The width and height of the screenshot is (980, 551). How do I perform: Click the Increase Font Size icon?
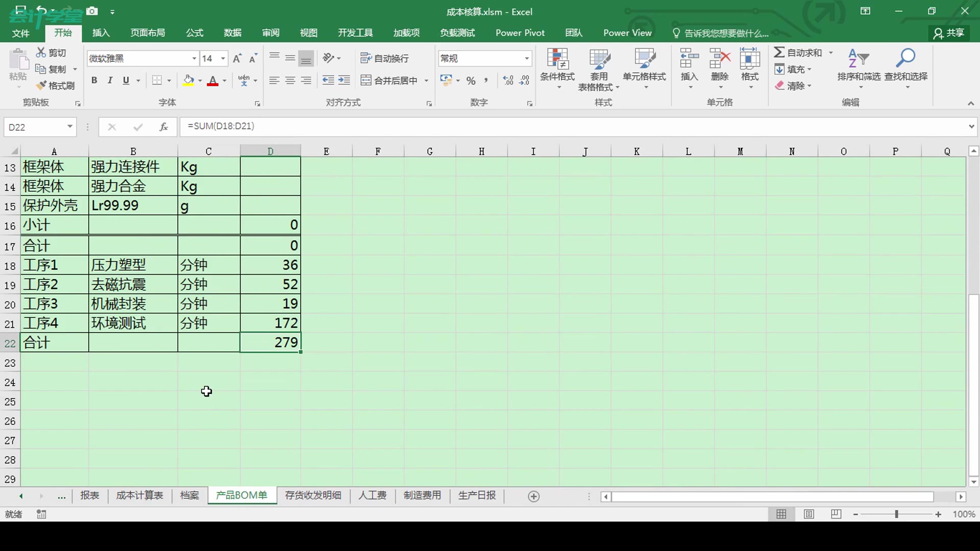tap(237, 59)
